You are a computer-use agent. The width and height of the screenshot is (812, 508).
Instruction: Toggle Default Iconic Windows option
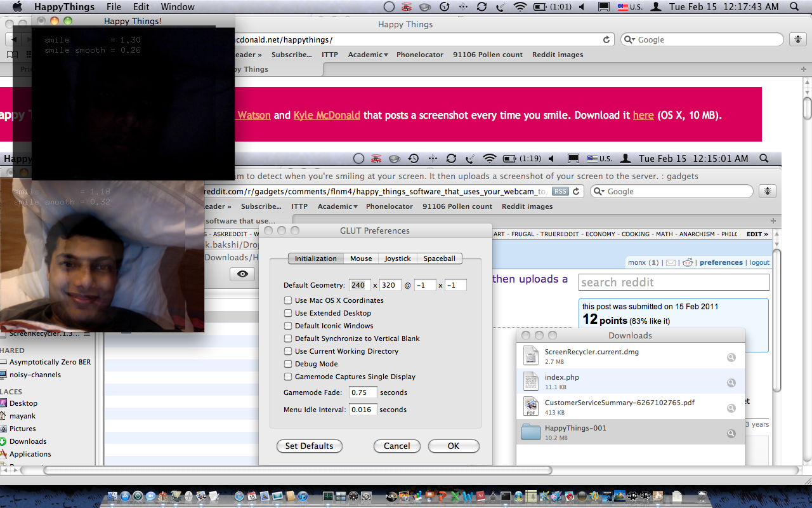(x=288, y=326)
